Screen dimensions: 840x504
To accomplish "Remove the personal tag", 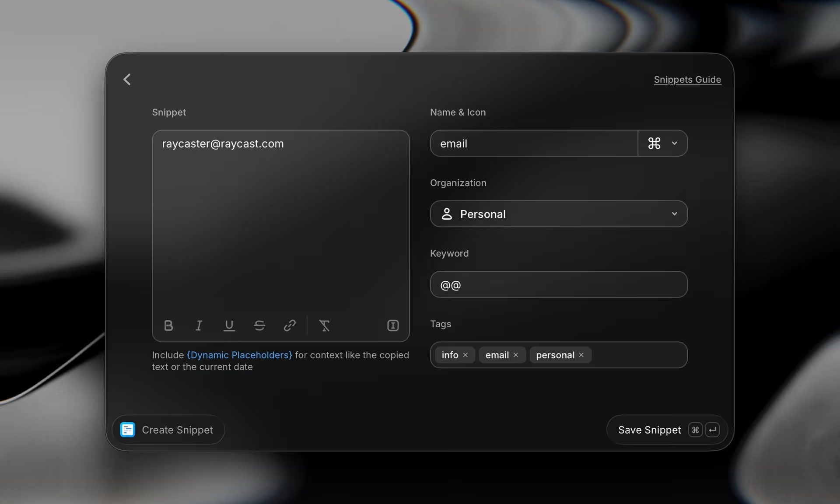I will (x=581, y=355).
